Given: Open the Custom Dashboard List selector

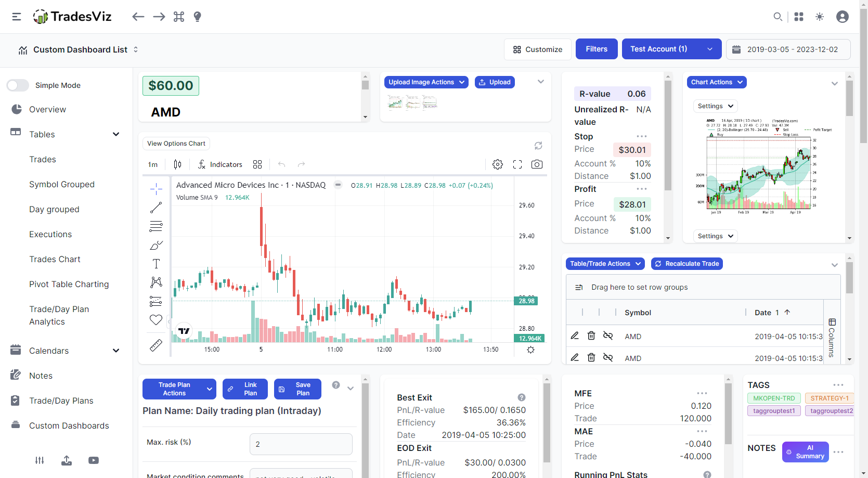Looking at the screenshot, I should click(x=78, y=49).
